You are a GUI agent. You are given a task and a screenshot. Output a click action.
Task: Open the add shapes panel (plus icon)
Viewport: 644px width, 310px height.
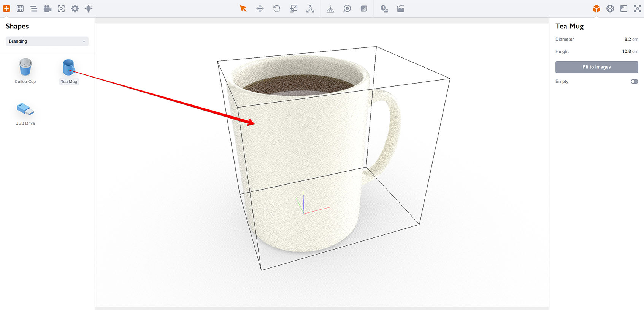(6, 8)
